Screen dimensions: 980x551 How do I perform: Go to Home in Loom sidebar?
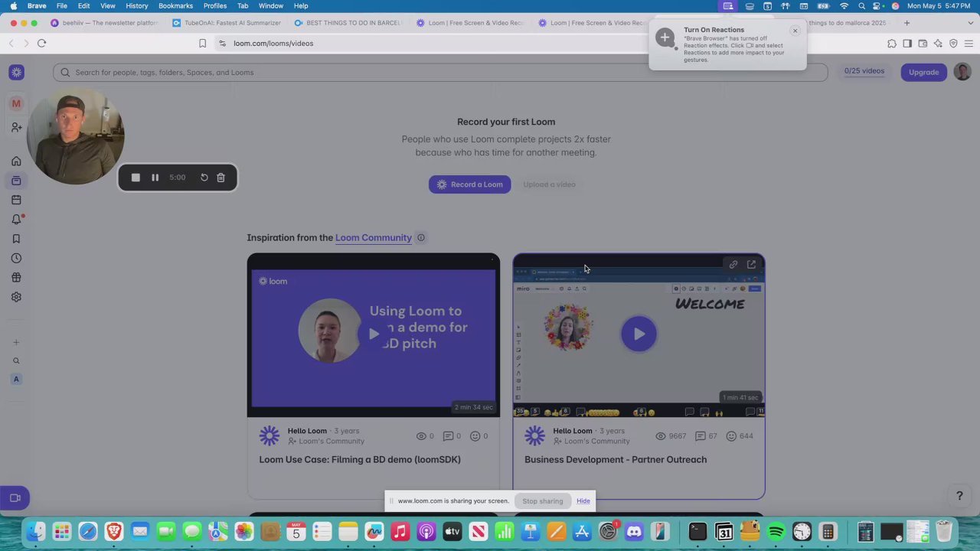pos(16,161)
